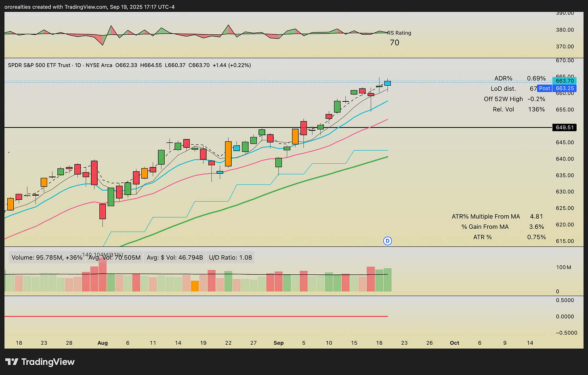The width and height of the screenshot is (588, 375).
Task: Click the low value L660.37
Action: click(x=175, y=65)
